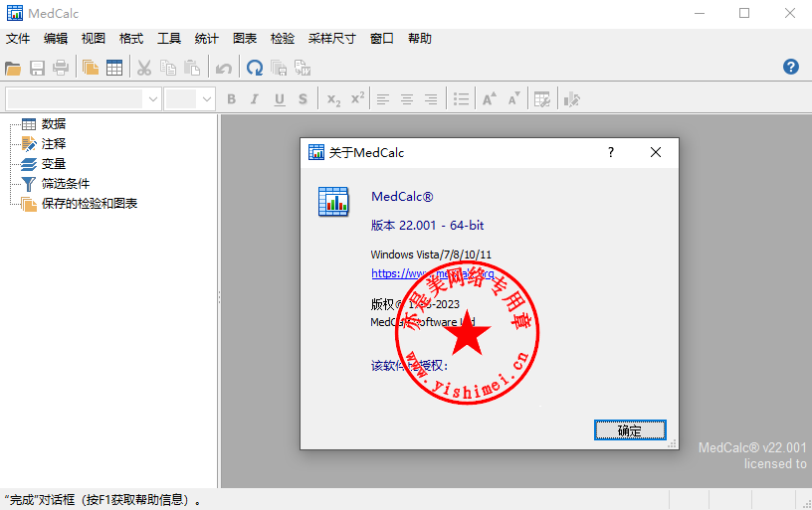Open the 窗口 menu

[x=382, y=39]
